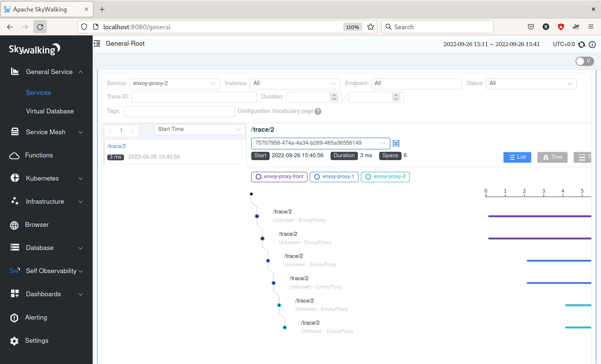The height and width of the screenshot is (364, 601).
Task: Click the Configuration Vocabulary page link
Action: pyautogui.click(x=276, y=111)
